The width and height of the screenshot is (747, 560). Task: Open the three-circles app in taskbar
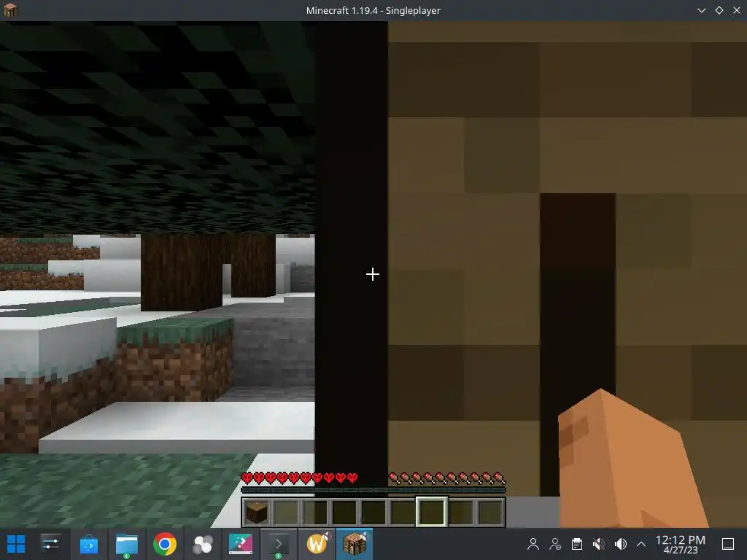[x=203, y=544]
